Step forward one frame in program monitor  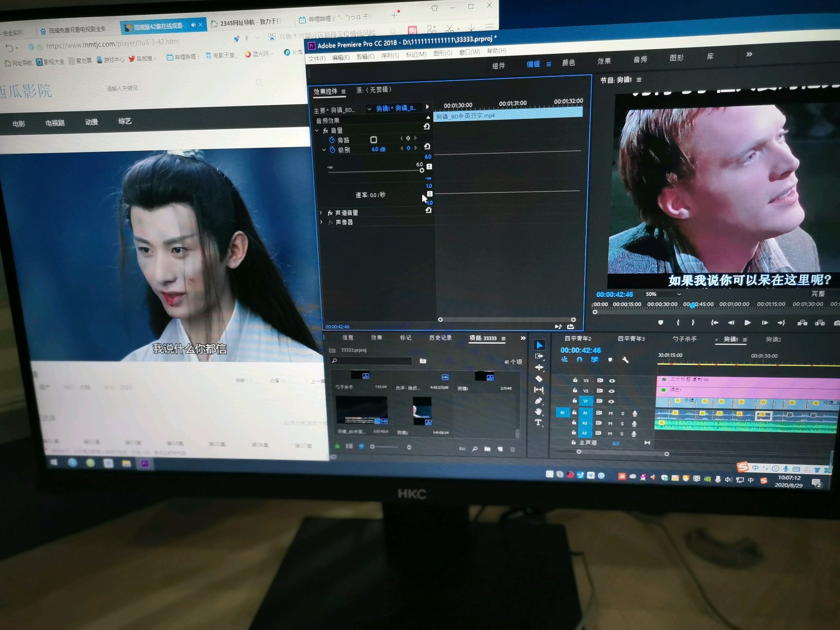tap(765, 323)
